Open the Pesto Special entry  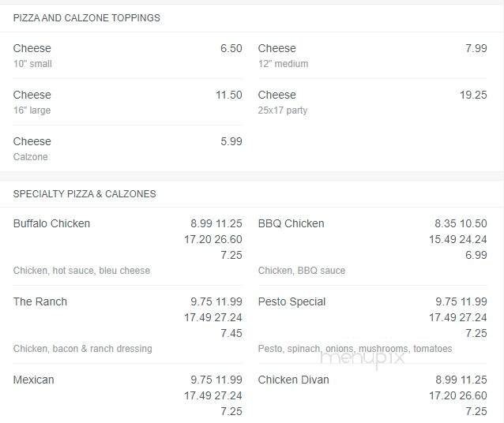pyautogui.click(x=291, y=301)
